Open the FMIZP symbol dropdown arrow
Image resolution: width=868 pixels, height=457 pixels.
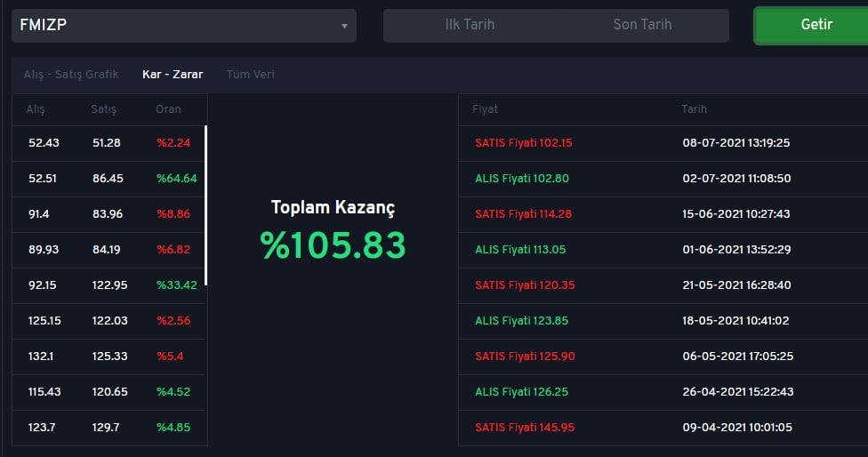(344, 26)
